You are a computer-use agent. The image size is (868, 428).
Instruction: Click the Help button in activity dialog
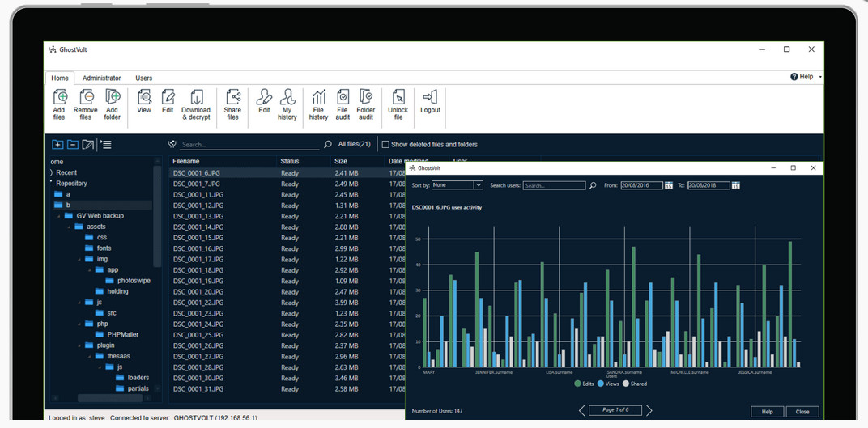766,412
